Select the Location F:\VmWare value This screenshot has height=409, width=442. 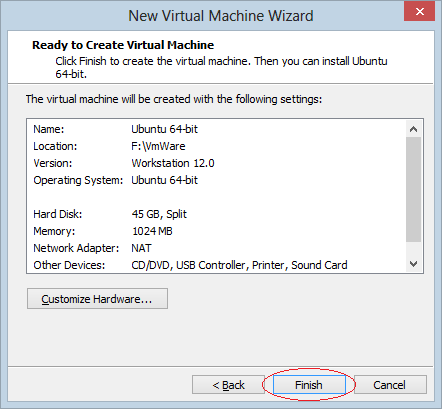[x=158, y=146]
